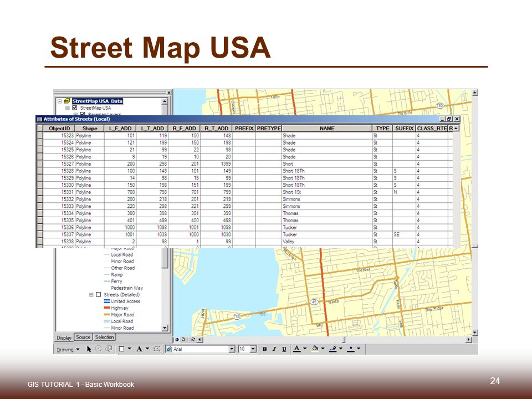Open the text tool dropdown arrow
Screen dimensions: 532x399
[147, 349]
